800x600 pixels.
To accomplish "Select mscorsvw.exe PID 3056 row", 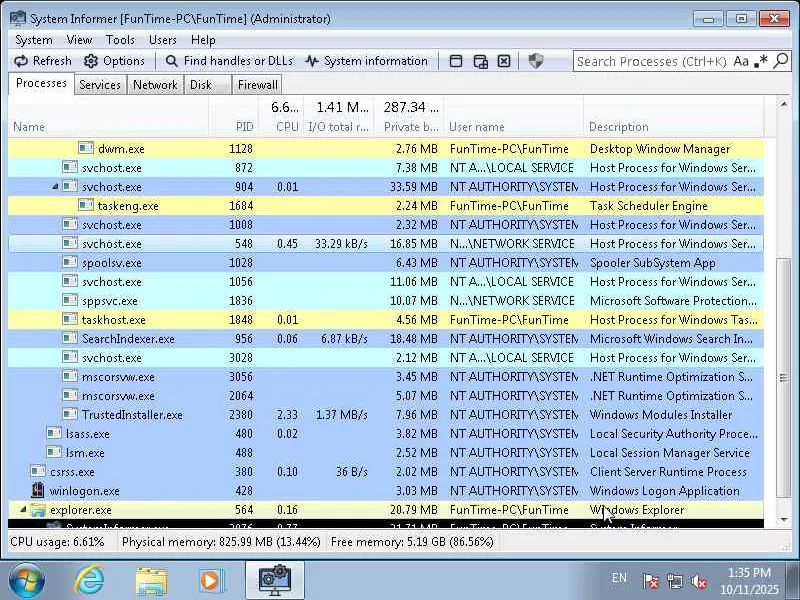I will [x=386, y=377].
